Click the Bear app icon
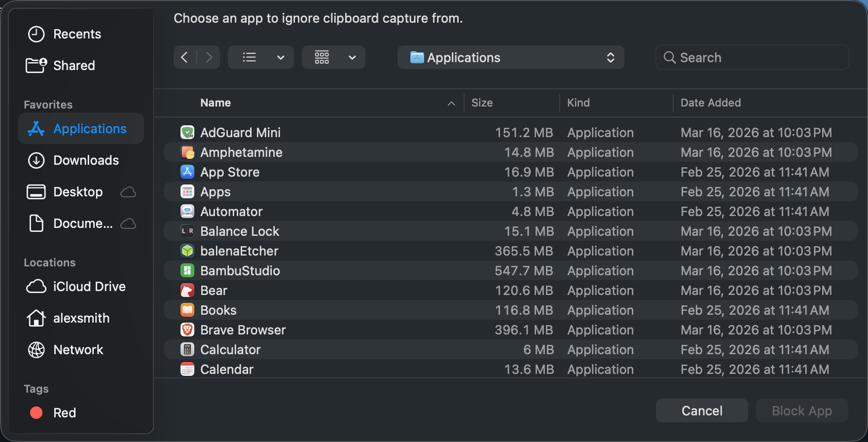Viewport: 868px width, 442px height. click(187, 290)
